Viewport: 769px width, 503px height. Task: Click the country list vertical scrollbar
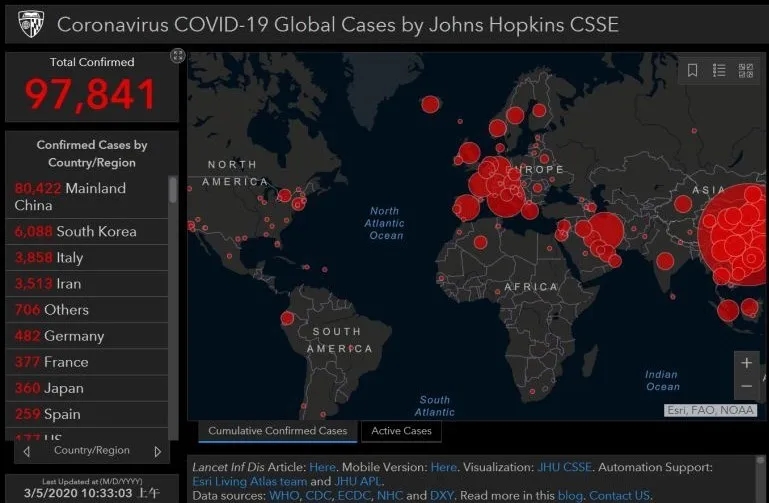[x=173, y=190]
